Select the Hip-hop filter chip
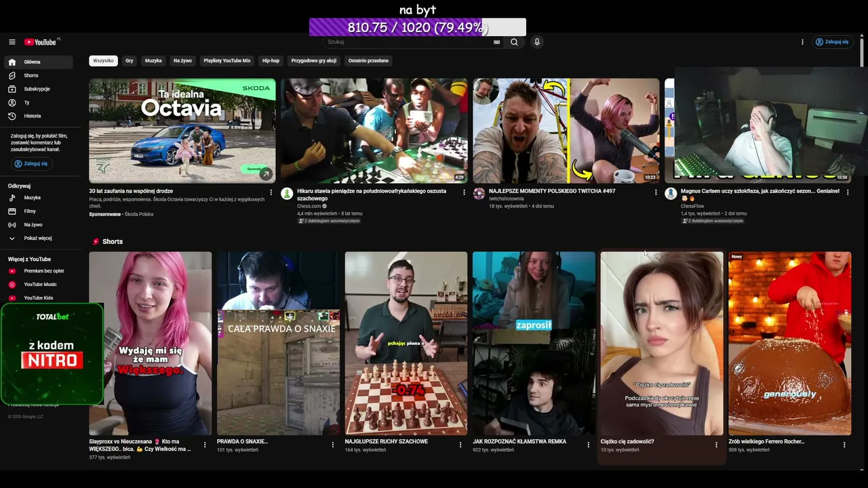The image size is (868, 488). click(x=271, y=61)
